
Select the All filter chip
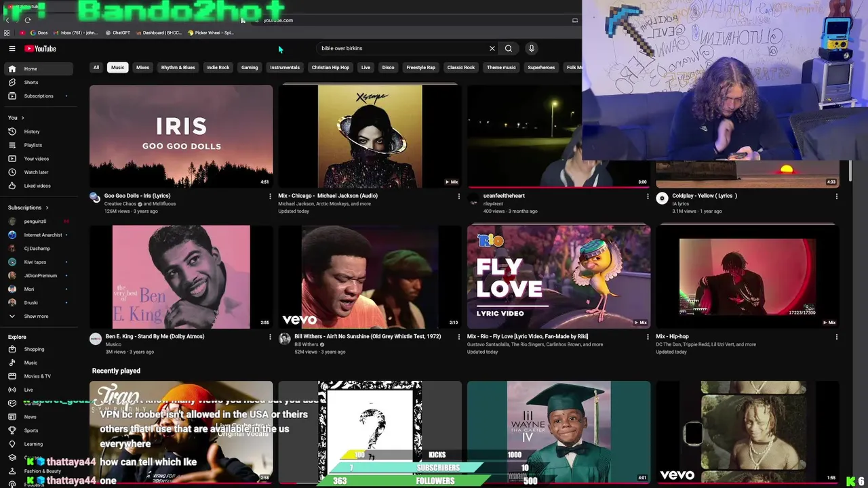click(x=96, y=67)
